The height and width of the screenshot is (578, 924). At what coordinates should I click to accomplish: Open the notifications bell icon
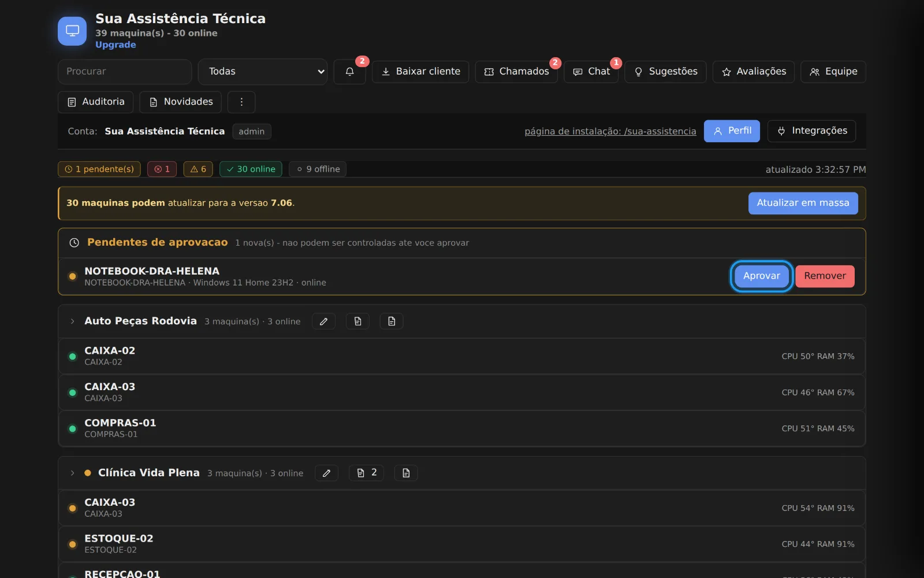pyautogui.click(x=349, y=72)
